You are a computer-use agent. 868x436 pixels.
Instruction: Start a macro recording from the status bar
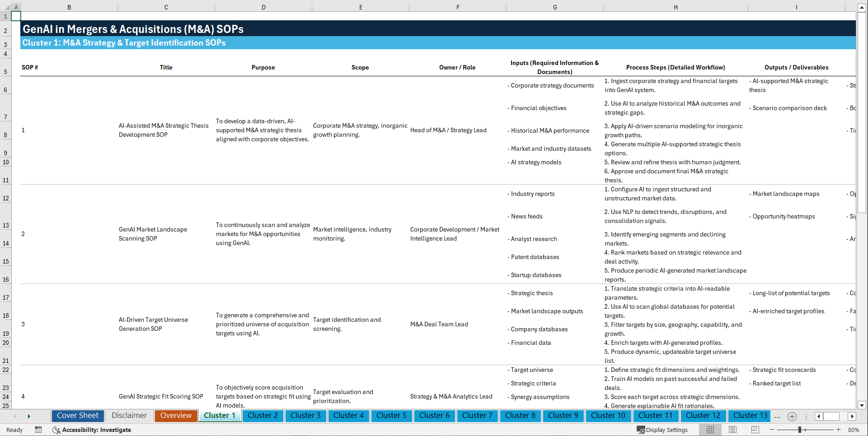point(38,430)
